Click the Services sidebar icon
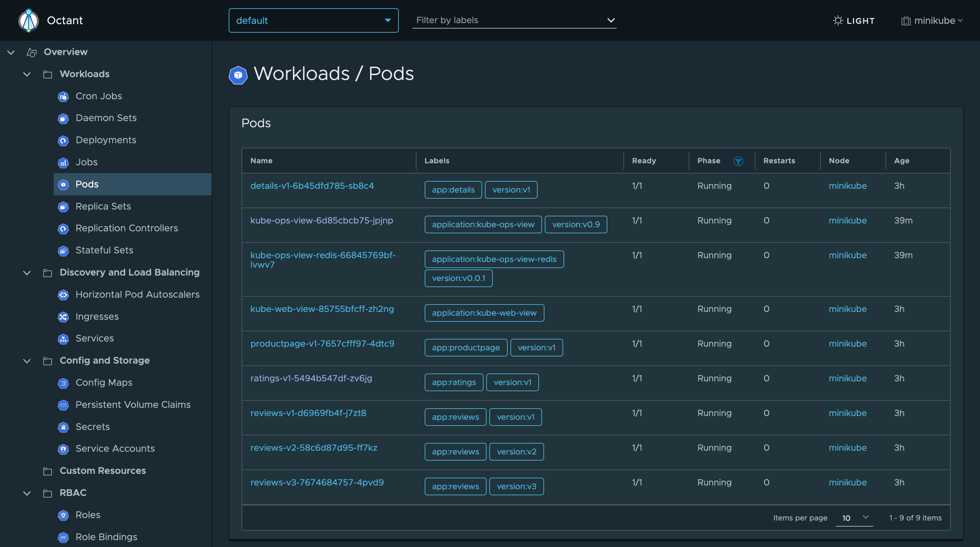This screenshot has width=980, height=547. pos(63,339)
